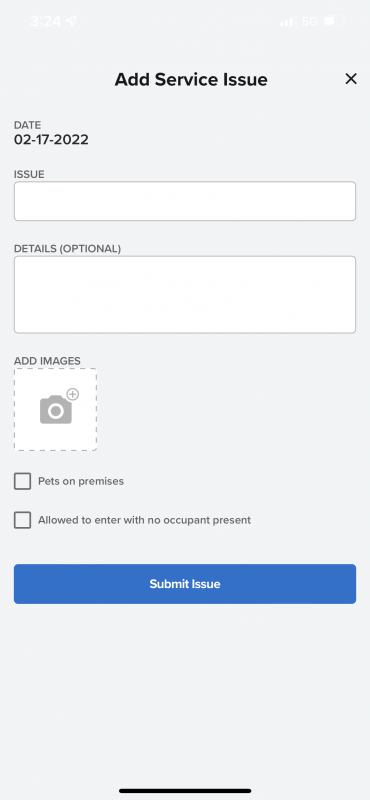Close the Add Service Issue form
Screen dimensions: 370x800
351,79
